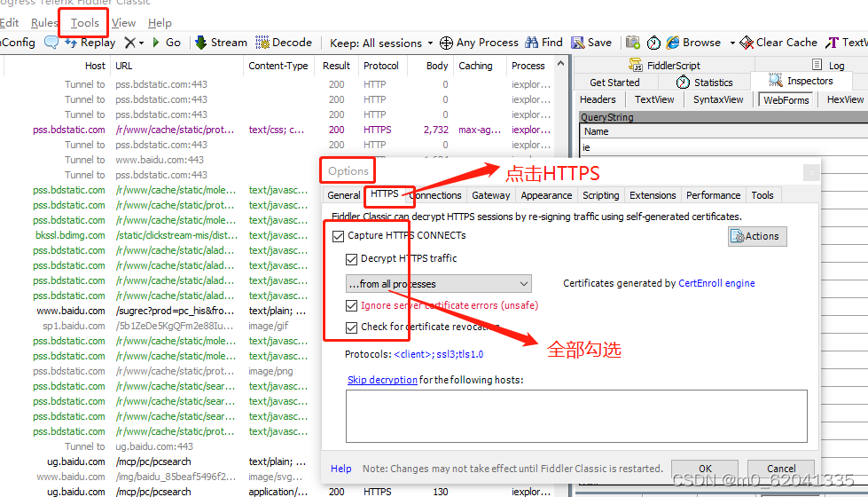Open the Tools menu

pos(85,23)
